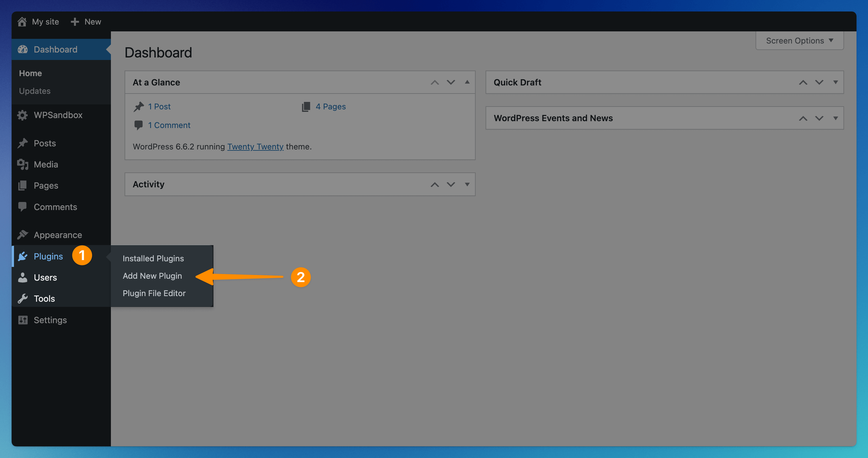Viewport: 868px width, 458px height.
Task: Open Posts via its pushpin icon
Action: pyautogui.click(x=23, y=143)
